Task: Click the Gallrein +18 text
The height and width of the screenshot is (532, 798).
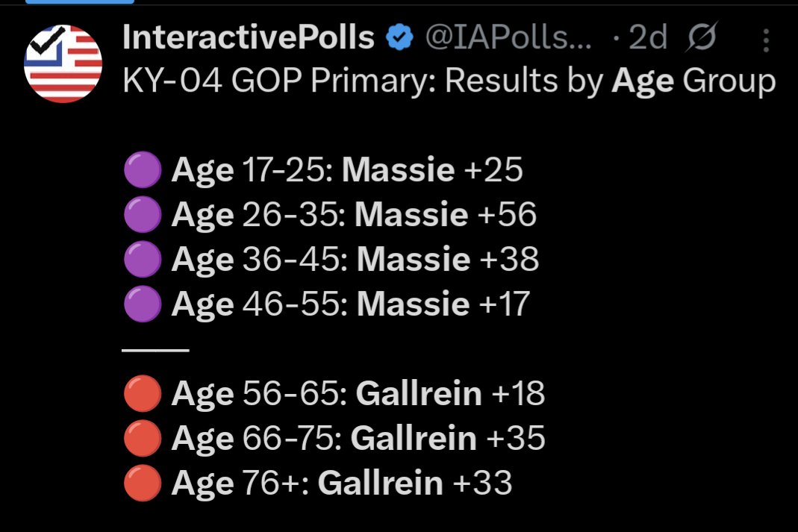Action: pyautogui.click(x=450, y=393)
